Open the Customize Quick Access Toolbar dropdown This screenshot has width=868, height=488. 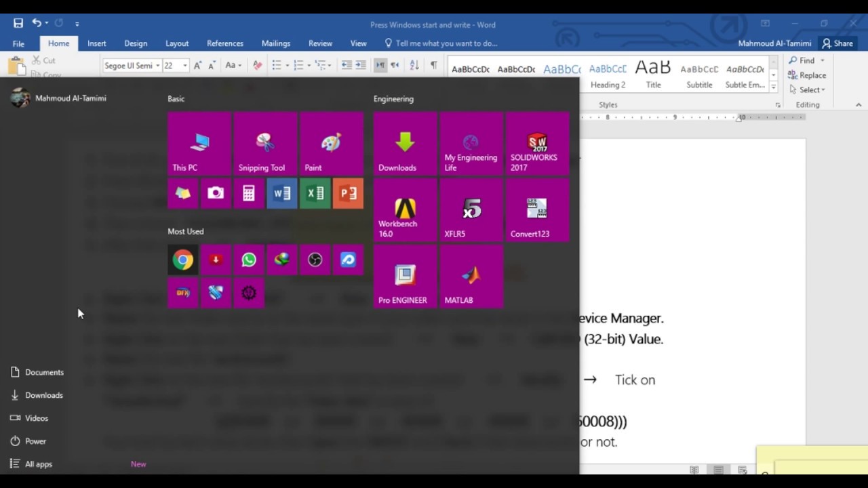click(x=77, y=24)
